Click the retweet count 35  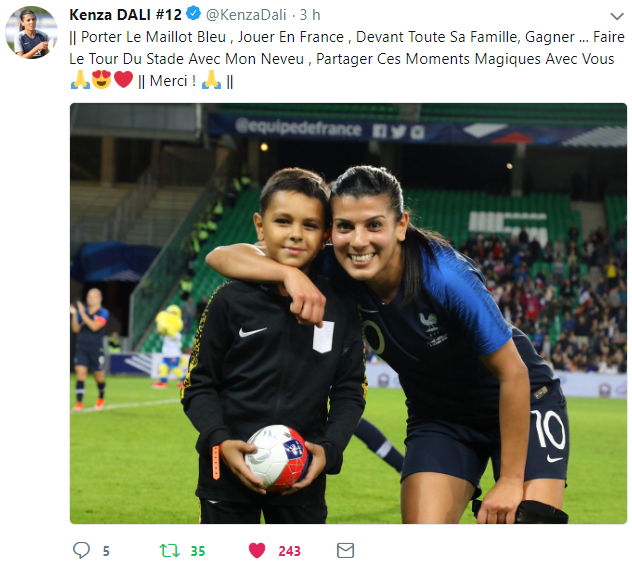(x=198, y=551)
